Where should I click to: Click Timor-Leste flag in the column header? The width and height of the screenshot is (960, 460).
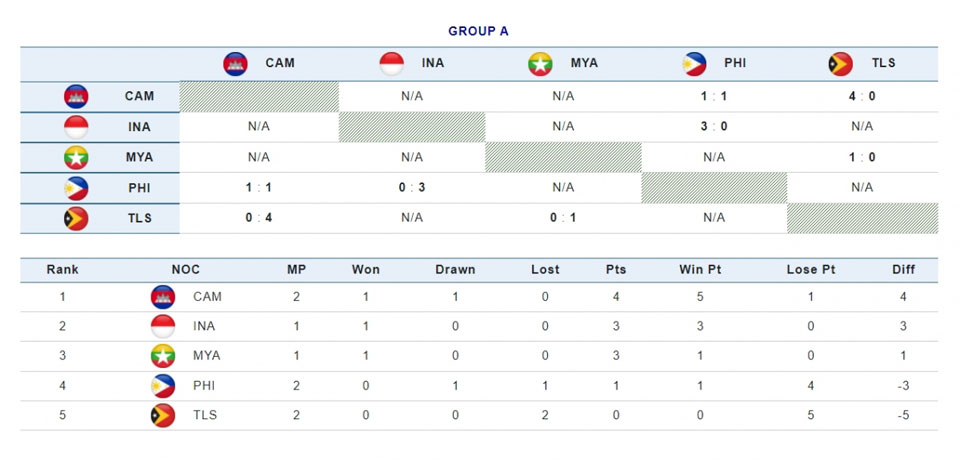(840, 64)
